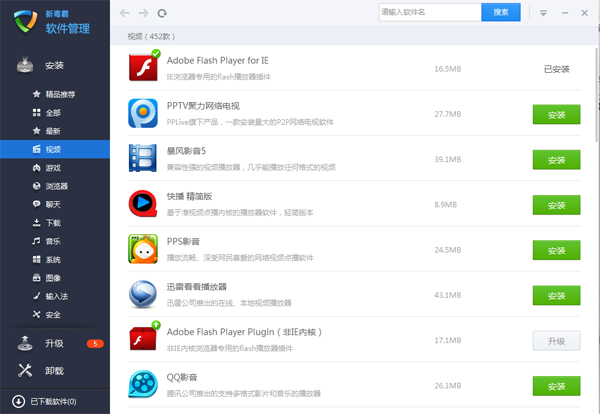The image size is (600, 414).
Task: Select the 最新 category
Action: click(x=55, y=131)
